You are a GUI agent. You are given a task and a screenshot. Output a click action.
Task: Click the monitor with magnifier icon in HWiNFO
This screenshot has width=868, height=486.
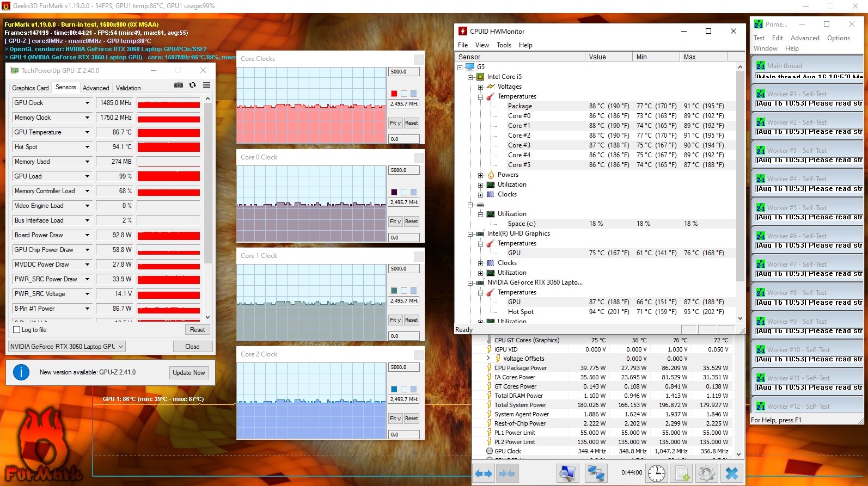pos(567,473)
